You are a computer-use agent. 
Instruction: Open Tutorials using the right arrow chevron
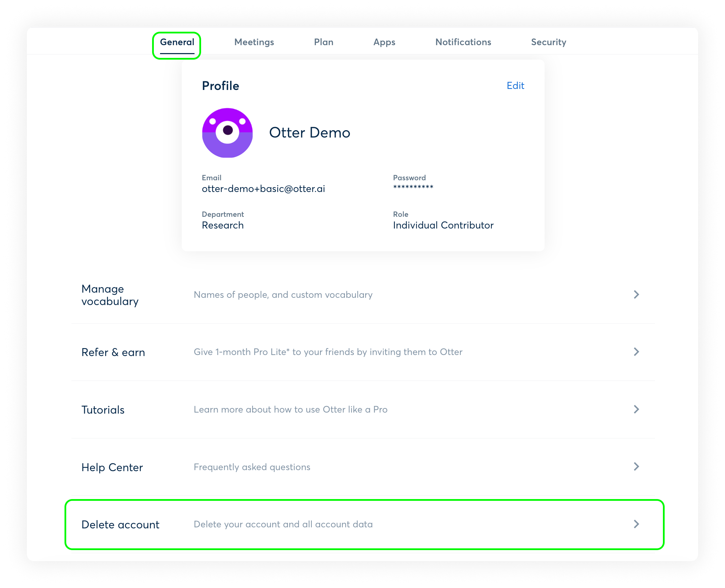[x=636, y=409]
